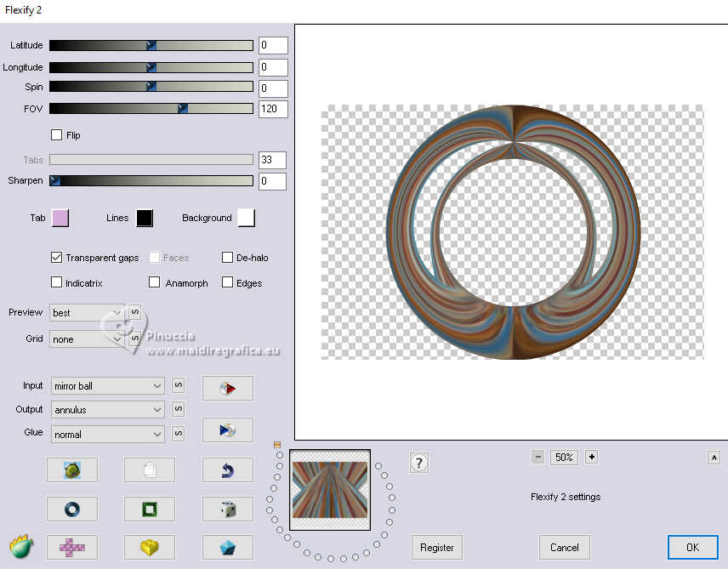This screenshot has height=569, width=728.
Task: Click the blank page icon button
Action: pos(150,470)
